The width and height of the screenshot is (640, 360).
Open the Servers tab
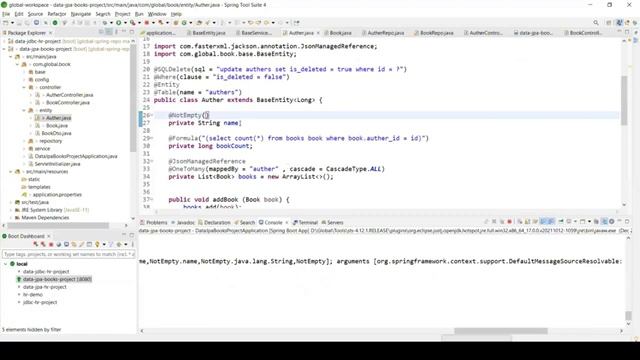[x=332, y=222]
